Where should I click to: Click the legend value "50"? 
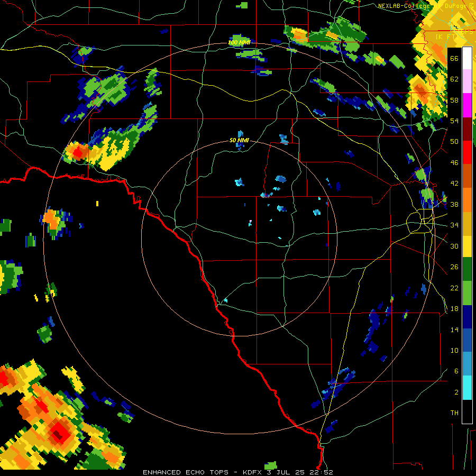454,141
